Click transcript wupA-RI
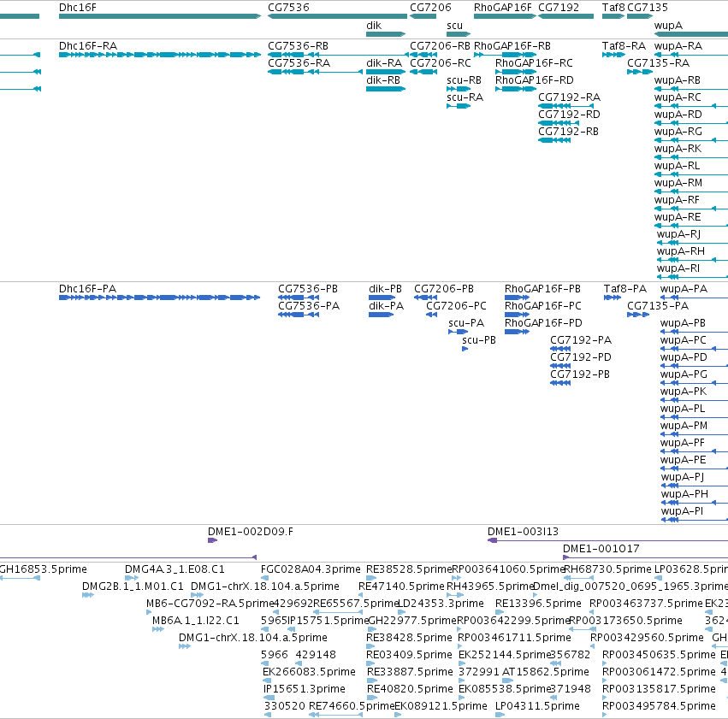Image resolution: width=728 pixels, height=719 pixels. 678,268
